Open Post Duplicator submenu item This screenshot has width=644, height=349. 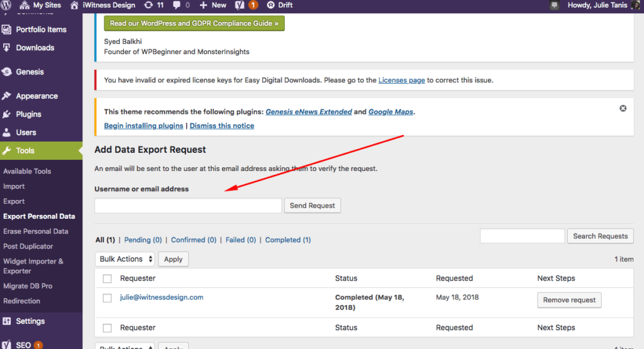28,247
